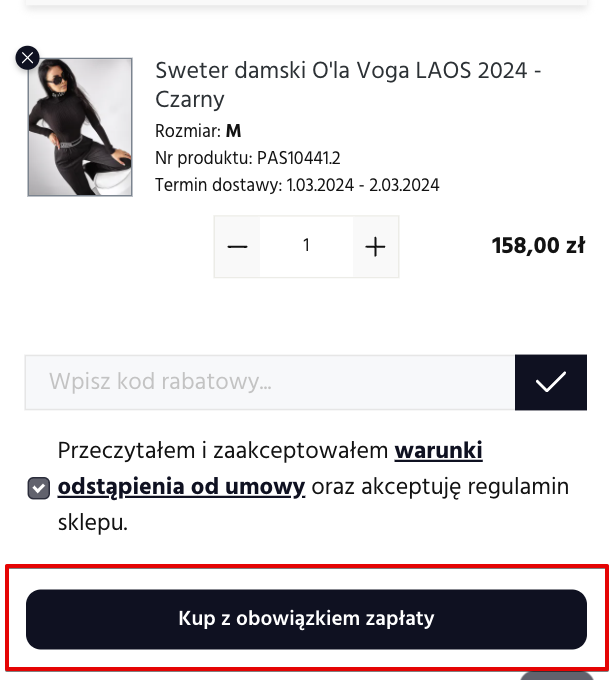Click the 'Przeczytałem i zaakceptowałem' label text
This screenshot has width=614, height=680.
224,451
